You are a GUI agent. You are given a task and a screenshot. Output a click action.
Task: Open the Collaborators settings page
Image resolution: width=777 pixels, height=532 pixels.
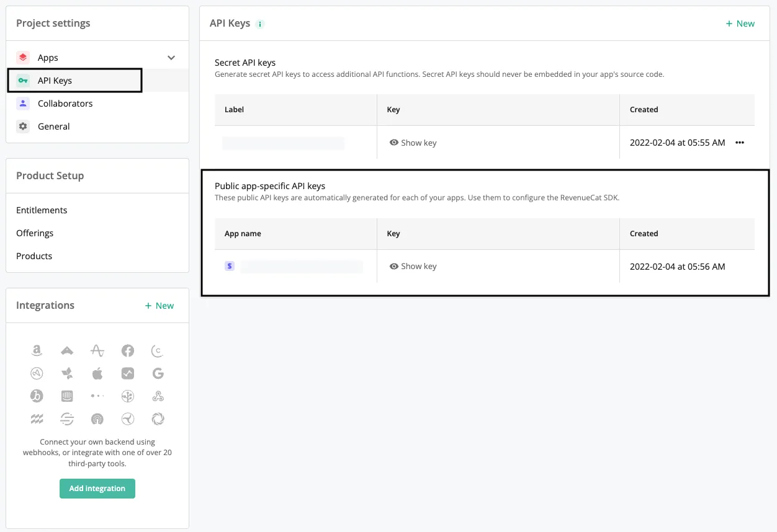point(97,104)
